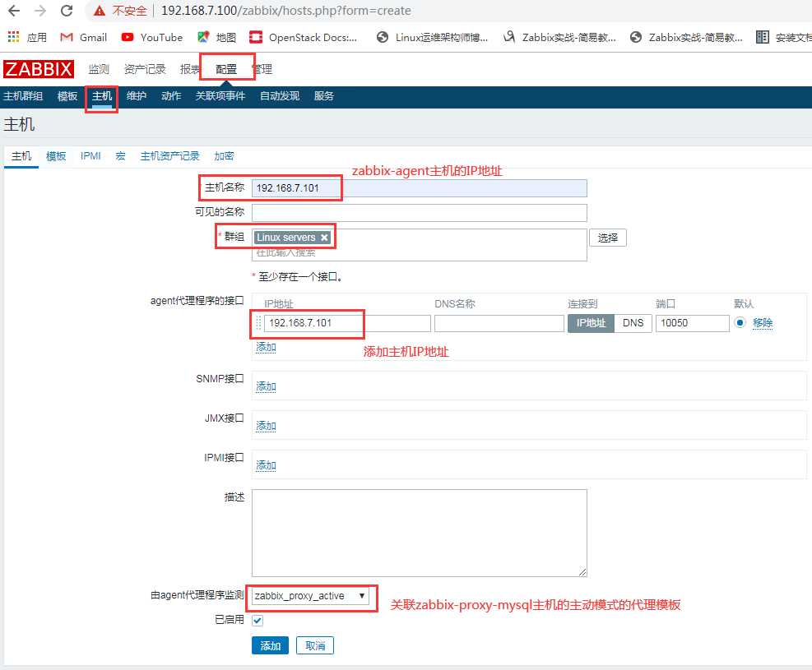Click the browser forward arrow
812x670 pixels.
pyautogui.click(x=39, y=11)
